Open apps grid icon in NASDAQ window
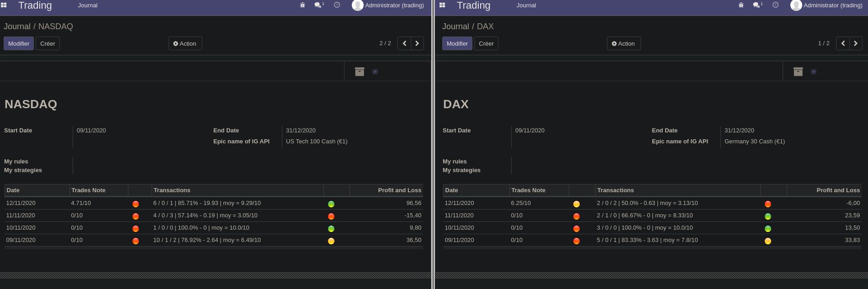The width and height of the screenshot is (868, 289). pos(4,5)
